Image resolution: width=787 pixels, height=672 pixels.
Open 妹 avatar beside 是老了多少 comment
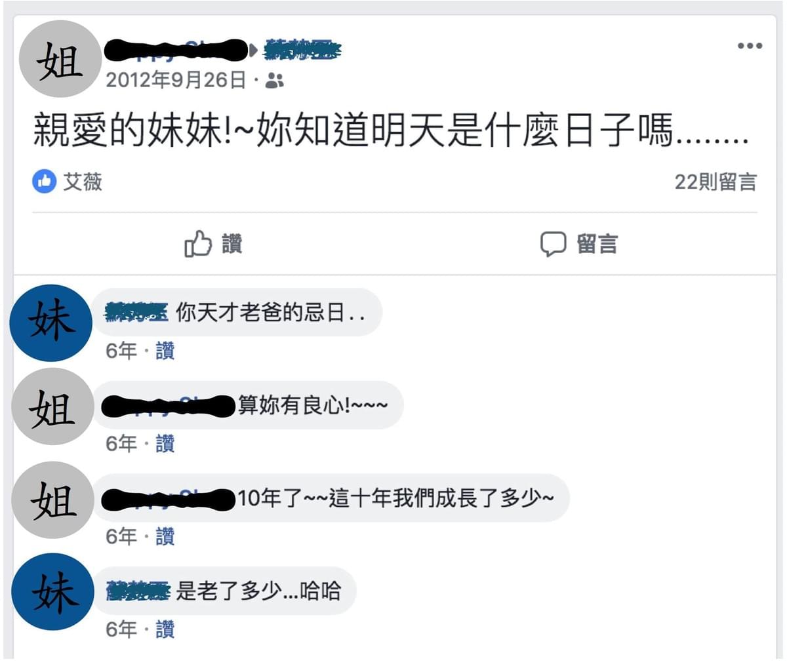click(53, 592)
